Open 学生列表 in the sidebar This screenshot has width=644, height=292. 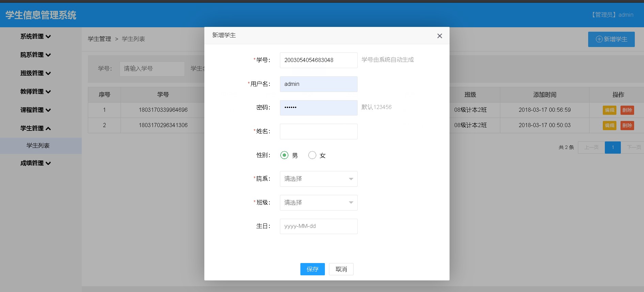click(x=41, y=145)
